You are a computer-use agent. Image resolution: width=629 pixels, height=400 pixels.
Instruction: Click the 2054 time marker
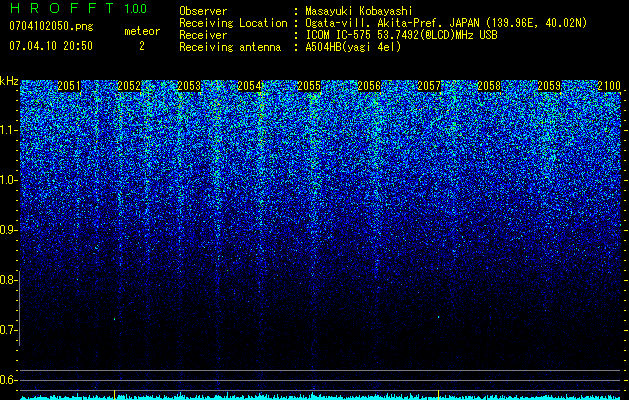(x=249, y=86)
